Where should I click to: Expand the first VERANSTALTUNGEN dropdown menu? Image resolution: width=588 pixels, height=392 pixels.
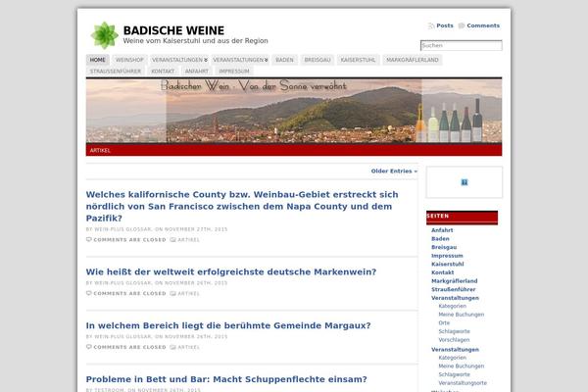click(x=179, y=60)
